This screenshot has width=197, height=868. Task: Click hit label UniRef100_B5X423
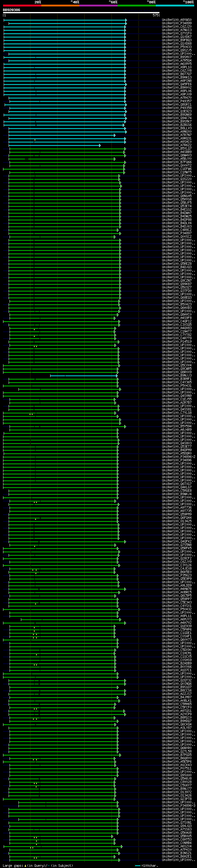(x=177, y=304)
